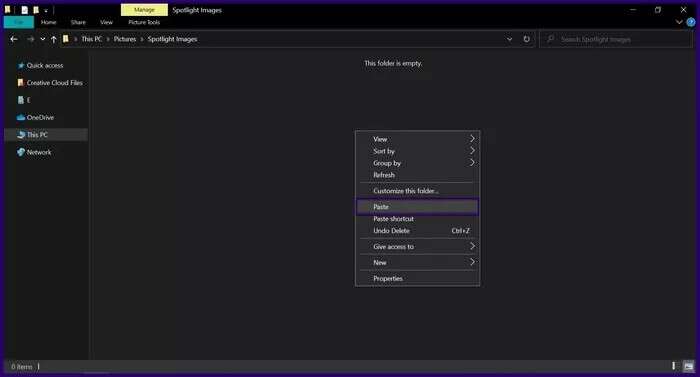700x377 pixels.
Task: Choose Paste shortcut from the menu
Action: (x=417, y=219)
